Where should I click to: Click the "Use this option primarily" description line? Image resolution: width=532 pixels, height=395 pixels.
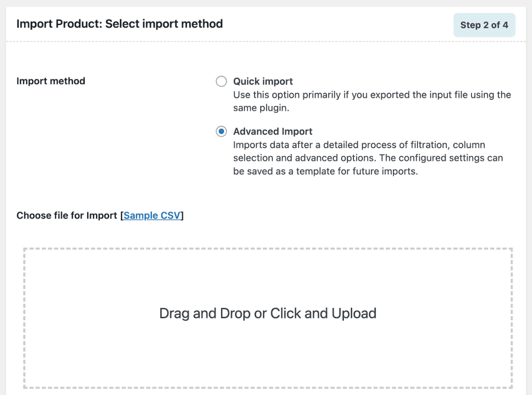pyautogui.click(x=372, y=95)
